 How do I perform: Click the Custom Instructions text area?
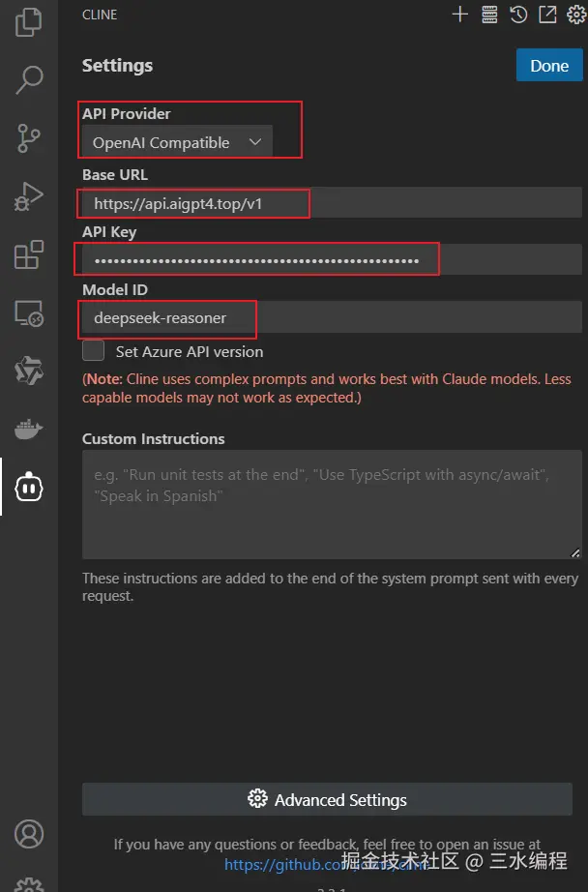(332, 505)
